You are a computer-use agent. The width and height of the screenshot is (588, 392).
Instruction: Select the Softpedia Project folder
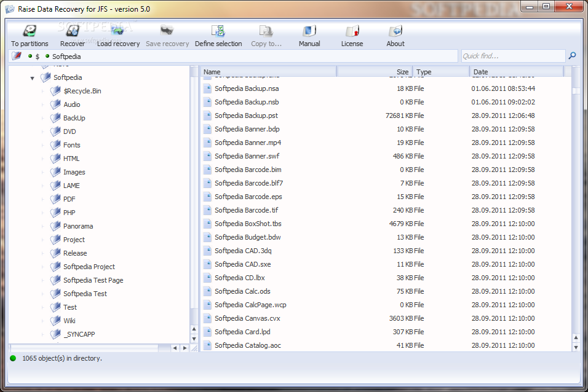point(89,267)
